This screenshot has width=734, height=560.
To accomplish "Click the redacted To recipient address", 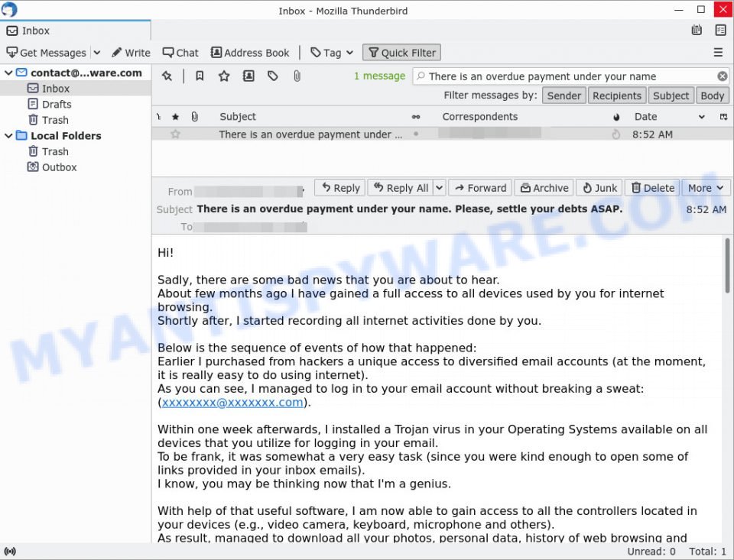I will pyautogui.click(x=251, y=227).
